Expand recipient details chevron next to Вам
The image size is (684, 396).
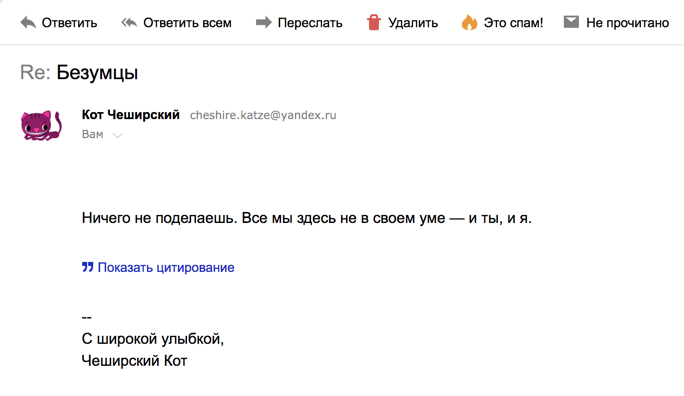coord(117,136)
